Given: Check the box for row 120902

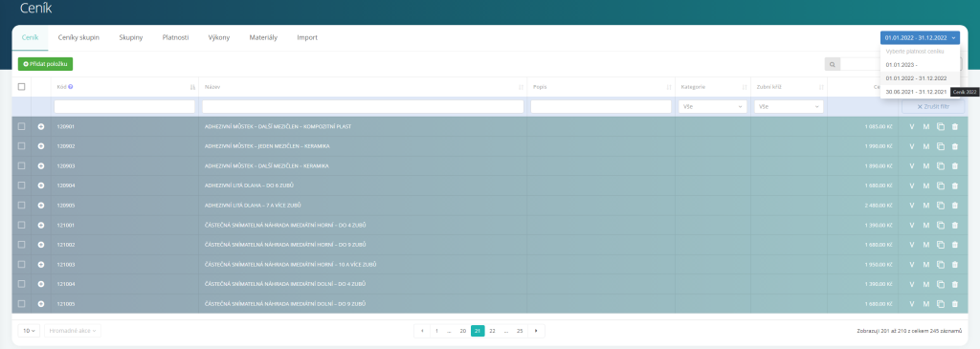Looking at the screenshot, I should 21,146.
